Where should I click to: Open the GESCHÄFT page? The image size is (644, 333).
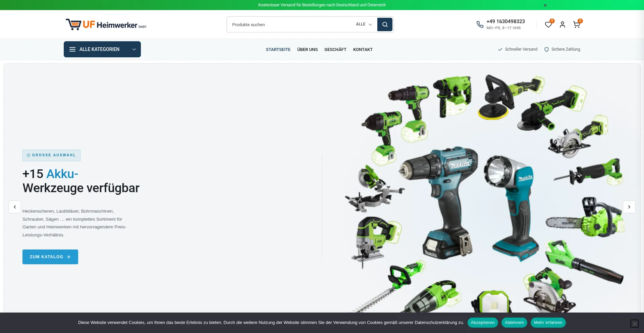pos(335,50)
